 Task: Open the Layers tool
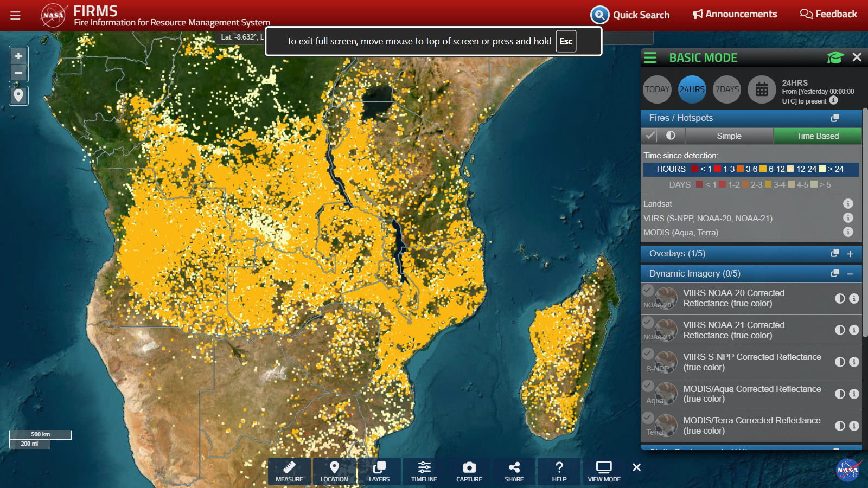379,471
